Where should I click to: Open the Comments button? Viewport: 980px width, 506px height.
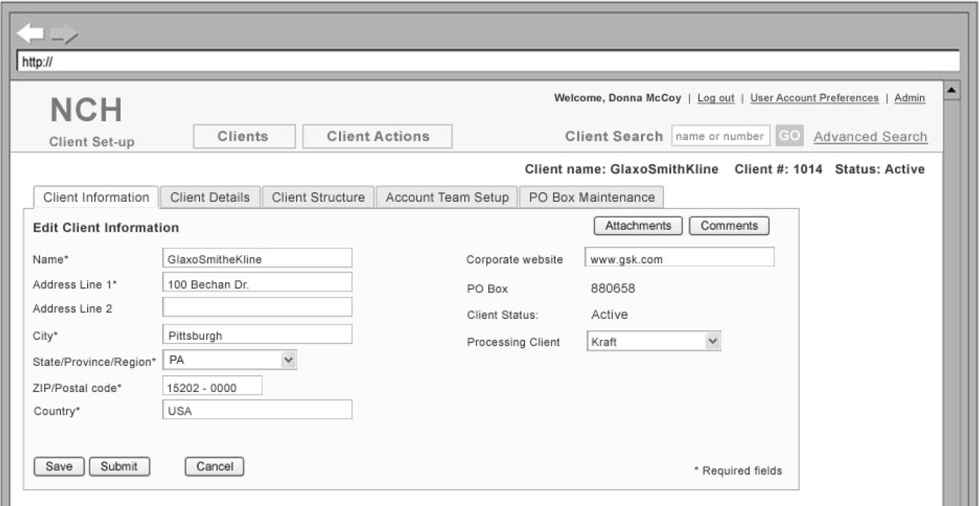click(x=729, y=226)
